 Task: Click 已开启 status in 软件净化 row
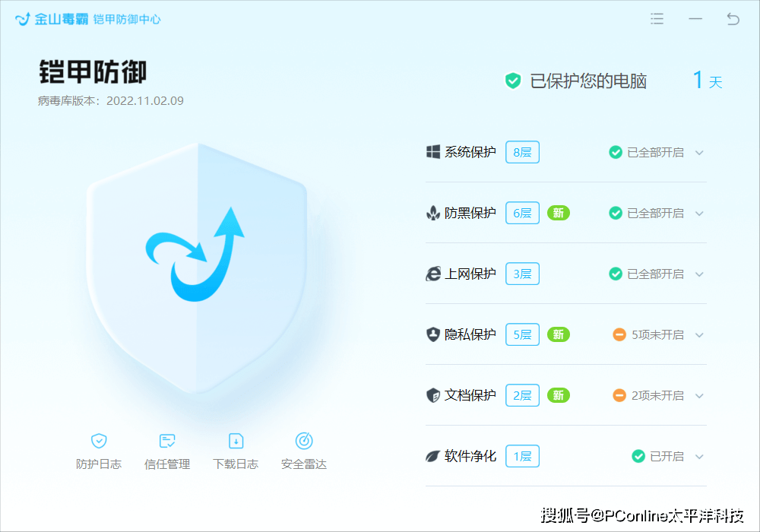pyautogui.click(x=667, y=457)
